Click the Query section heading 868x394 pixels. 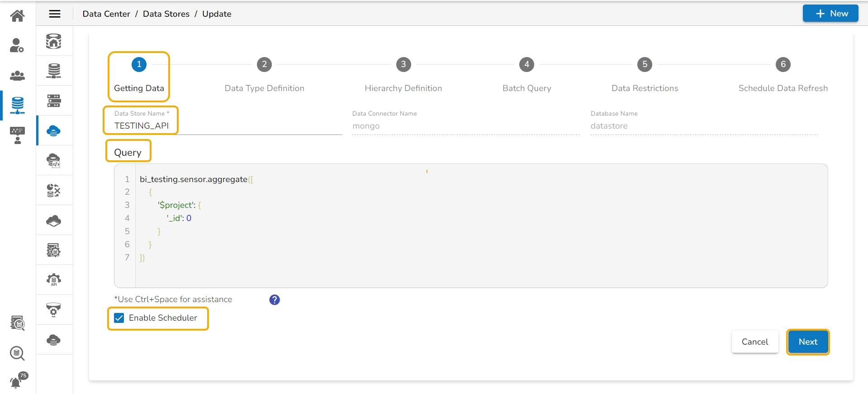128,153
